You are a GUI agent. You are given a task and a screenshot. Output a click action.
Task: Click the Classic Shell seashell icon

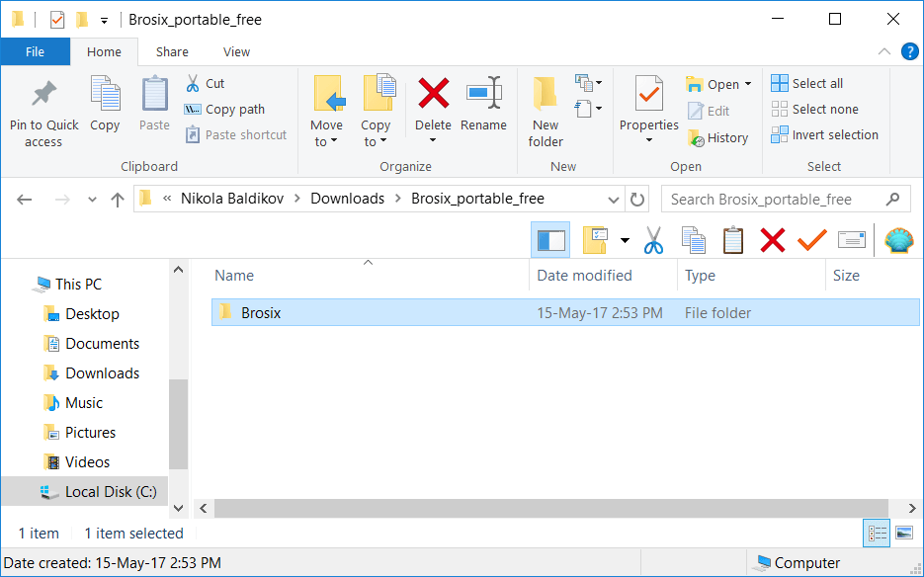pyautogui.click(x=899, y=240)
